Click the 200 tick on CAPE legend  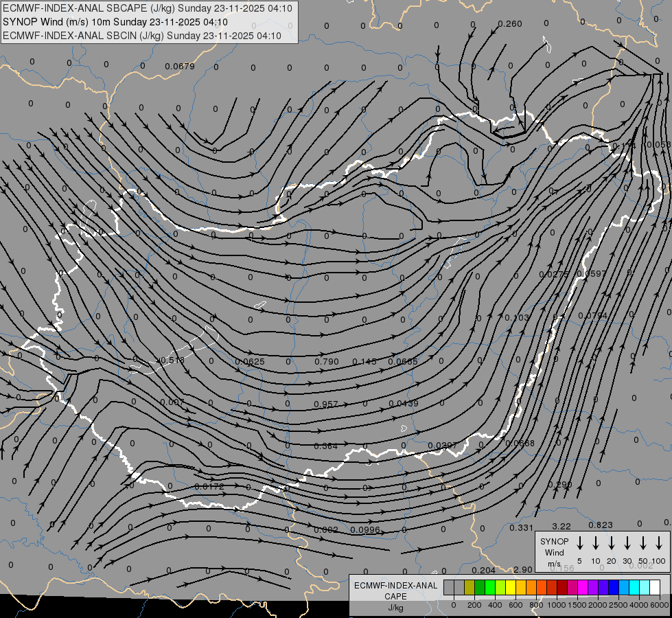coord(474,605)
